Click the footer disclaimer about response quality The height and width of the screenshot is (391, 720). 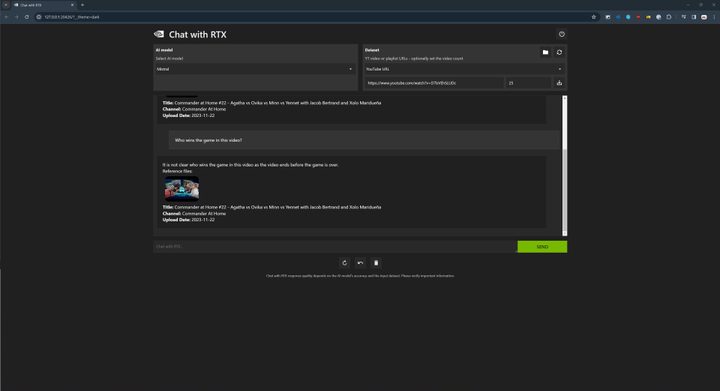coord(360,276)
